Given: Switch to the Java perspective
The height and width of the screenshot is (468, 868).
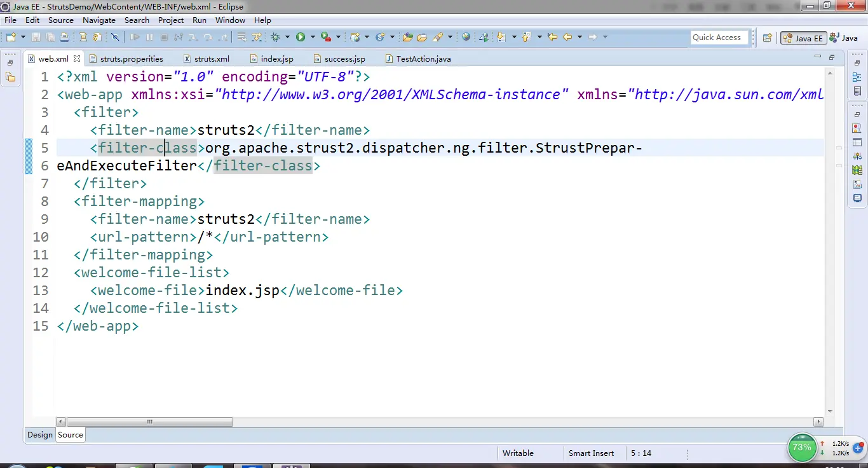Looking at the screenshot, I should pyautogui.click(x=844, y=38).
